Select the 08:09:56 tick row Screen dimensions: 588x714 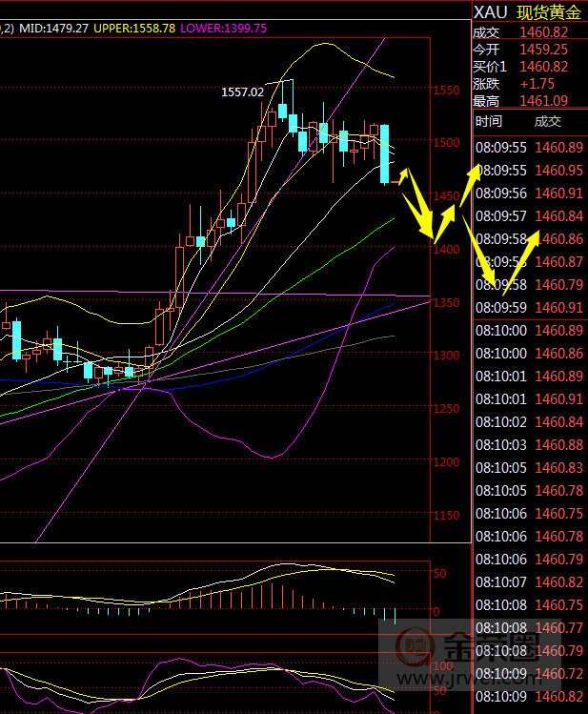tap(530, 194)
